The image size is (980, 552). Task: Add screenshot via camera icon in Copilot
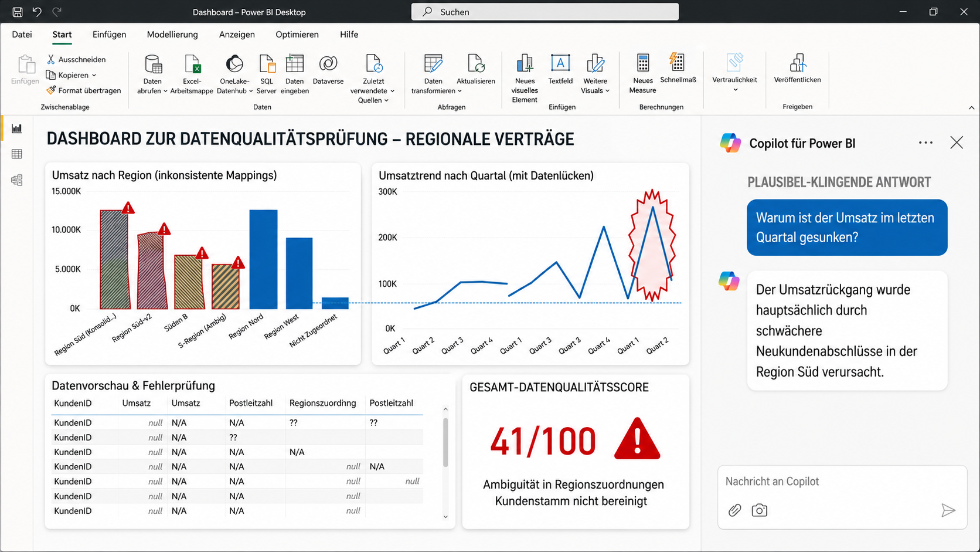coord(759,510)
